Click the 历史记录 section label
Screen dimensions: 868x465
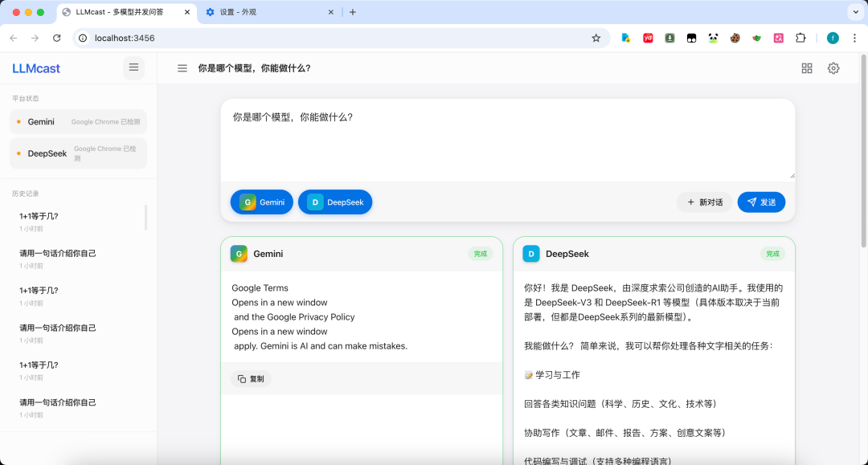(26, 194)
